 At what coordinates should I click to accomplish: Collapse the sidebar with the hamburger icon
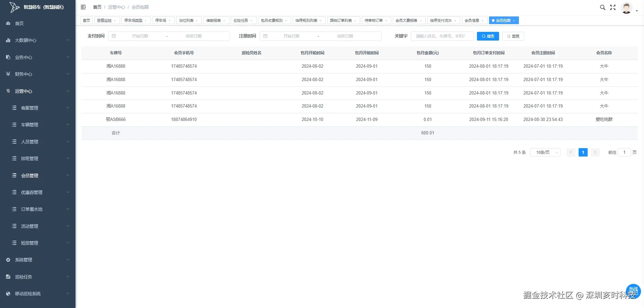pos(83,7)
